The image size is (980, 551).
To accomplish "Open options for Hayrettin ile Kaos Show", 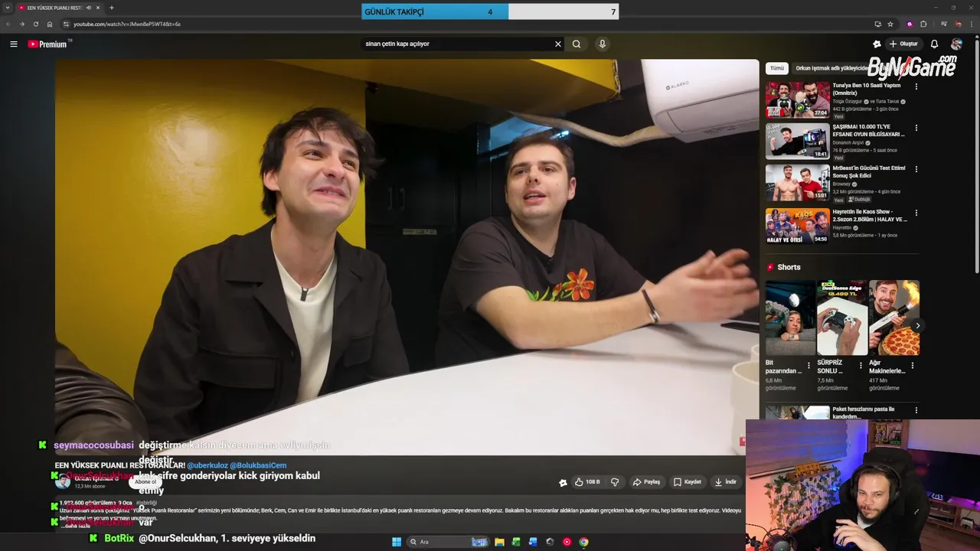I will (x=916, y=213).
